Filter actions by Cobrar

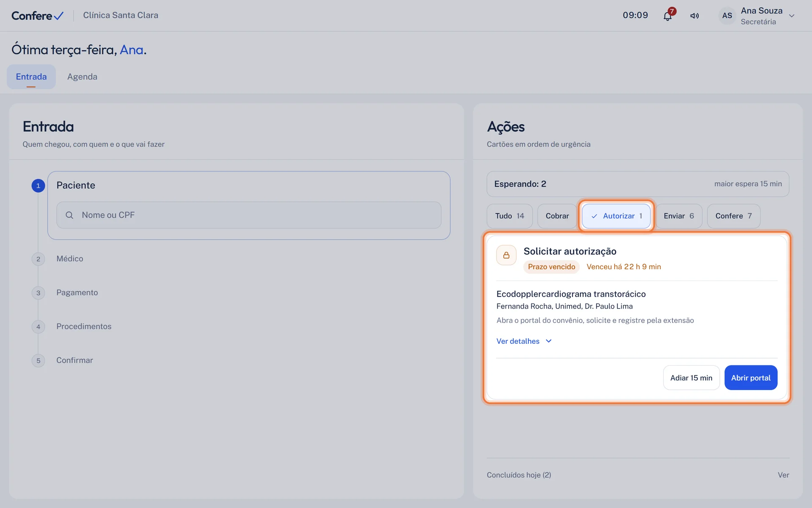(x=557, y=216)
